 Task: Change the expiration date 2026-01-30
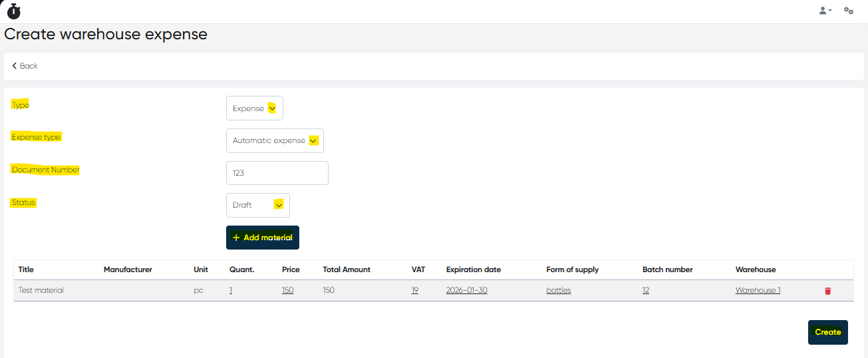pyautogui.click(x=466, y=290)
